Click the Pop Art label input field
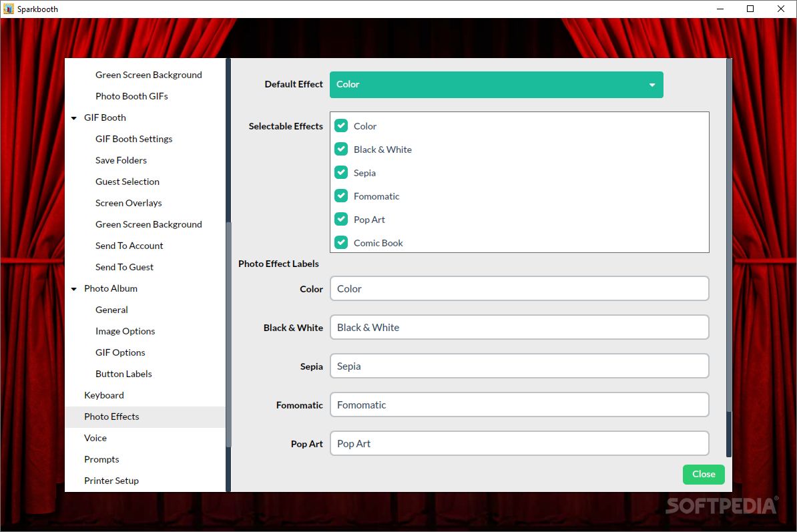The height and width of the screenshot is (532, 797). click(x=519, y=443)
